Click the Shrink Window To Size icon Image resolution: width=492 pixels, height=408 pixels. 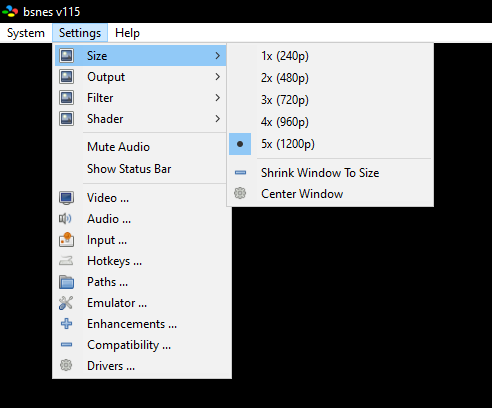point(240,172)
